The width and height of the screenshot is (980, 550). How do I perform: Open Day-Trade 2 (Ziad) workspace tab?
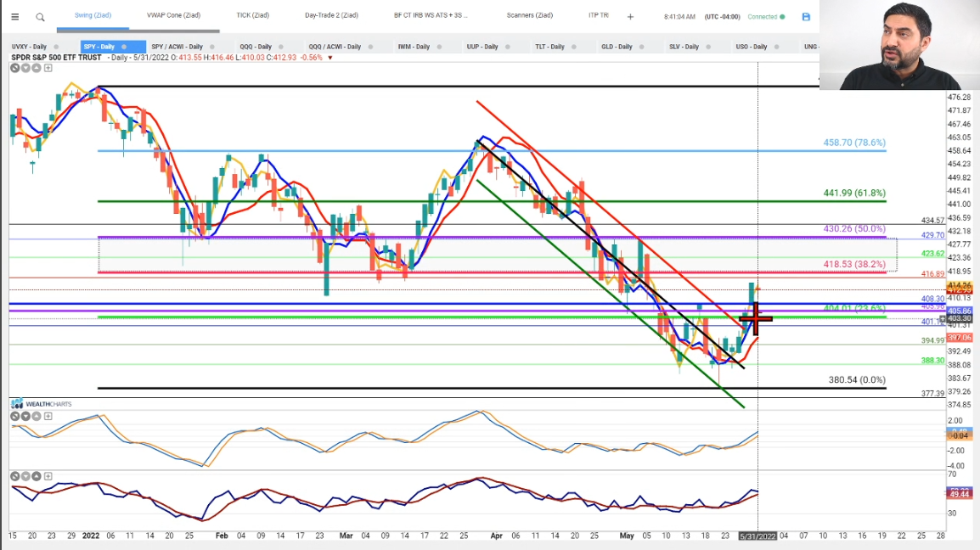[x=331, y=15]
